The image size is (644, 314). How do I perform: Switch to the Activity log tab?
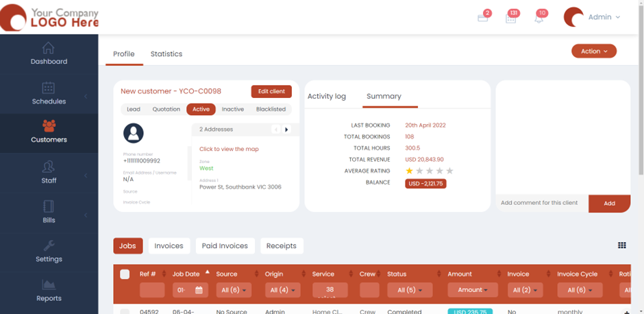[327, 97]
